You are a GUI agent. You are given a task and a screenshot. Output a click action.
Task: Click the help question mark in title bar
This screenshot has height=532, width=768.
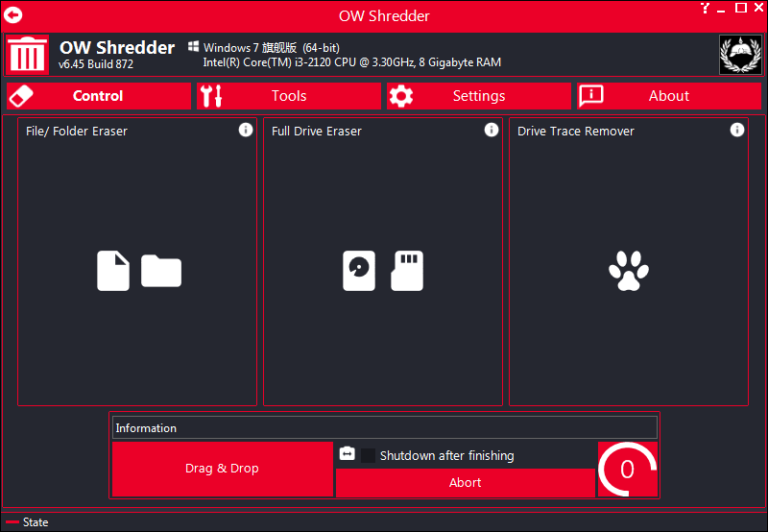(x=705, y=8)
